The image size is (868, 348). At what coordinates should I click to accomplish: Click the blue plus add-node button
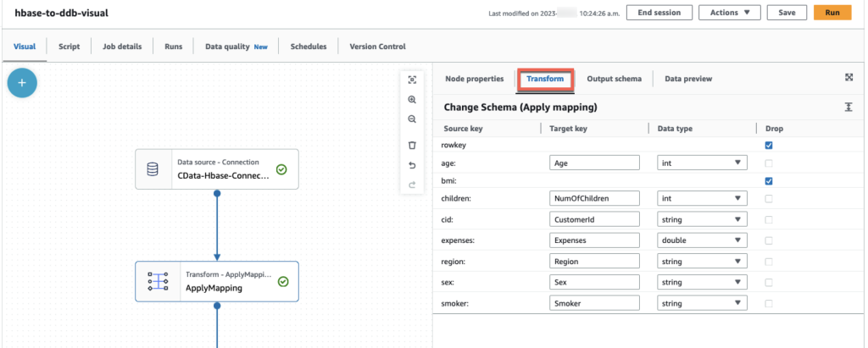coord(22,83)
